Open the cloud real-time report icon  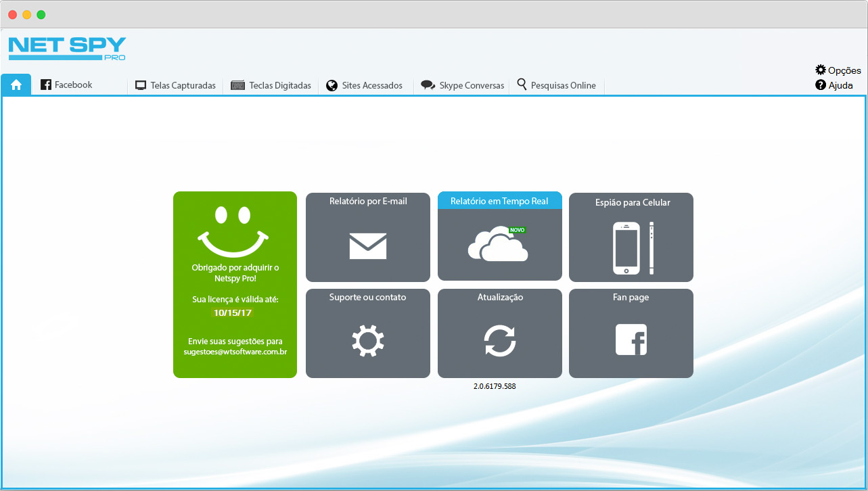tap(499, 244)
